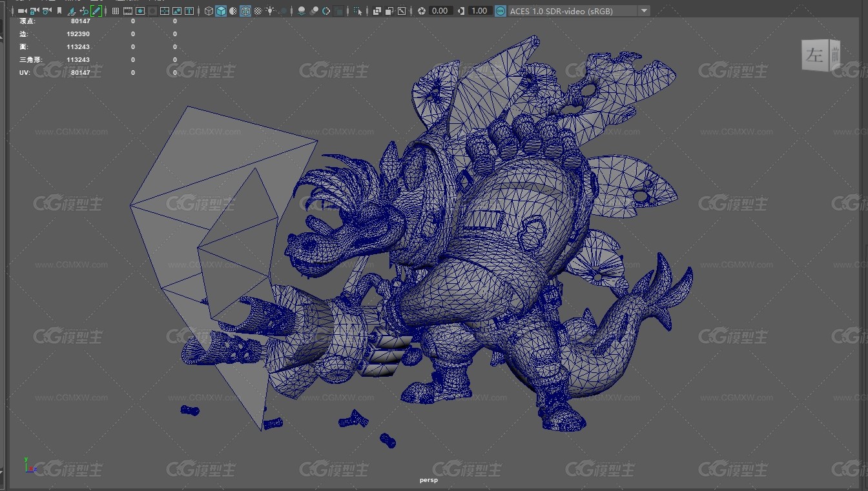Click the persp camera label
This screenshot has width=868, height=491.
click(429, 480)
